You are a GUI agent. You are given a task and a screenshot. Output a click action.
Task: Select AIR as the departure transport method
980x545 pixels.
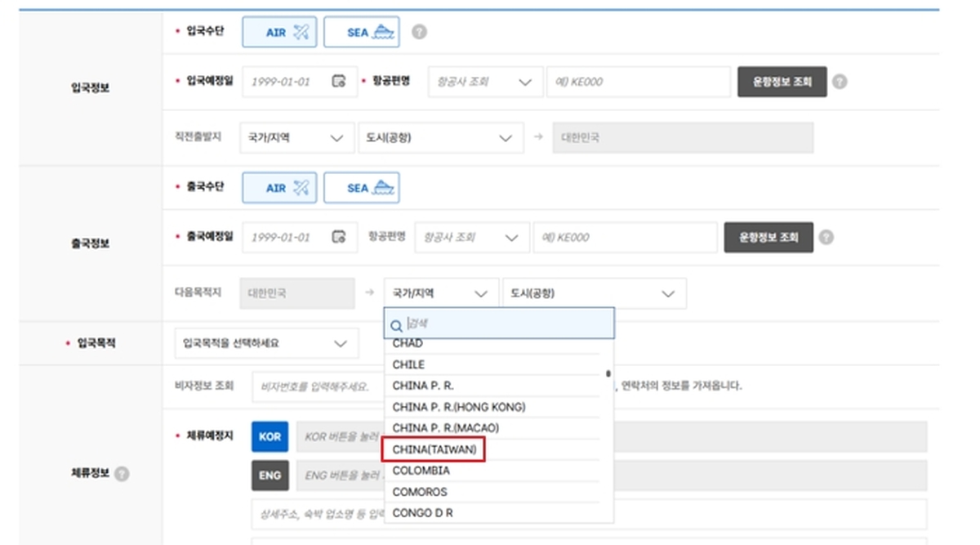coord(279,187)
